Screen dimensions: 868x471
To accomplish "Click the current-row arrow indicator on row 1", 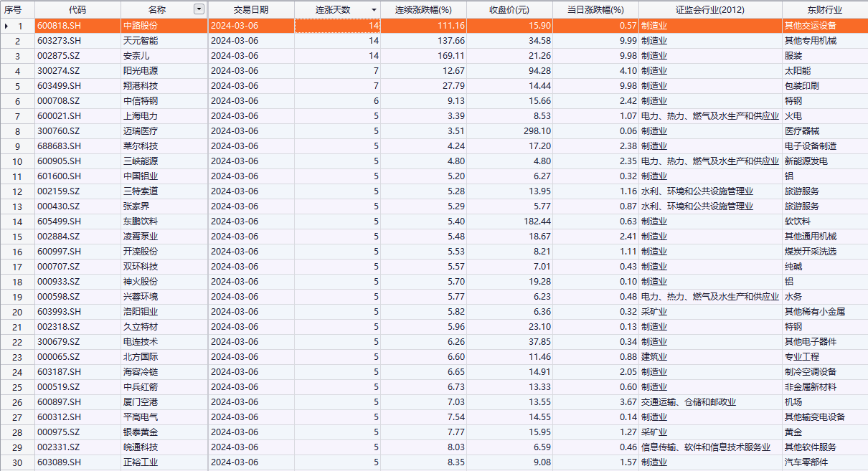I will pos(6,26).
